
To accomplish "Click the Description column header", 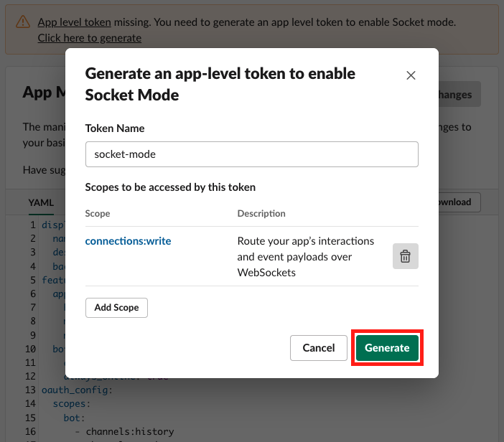I will [x=261, y=213].
